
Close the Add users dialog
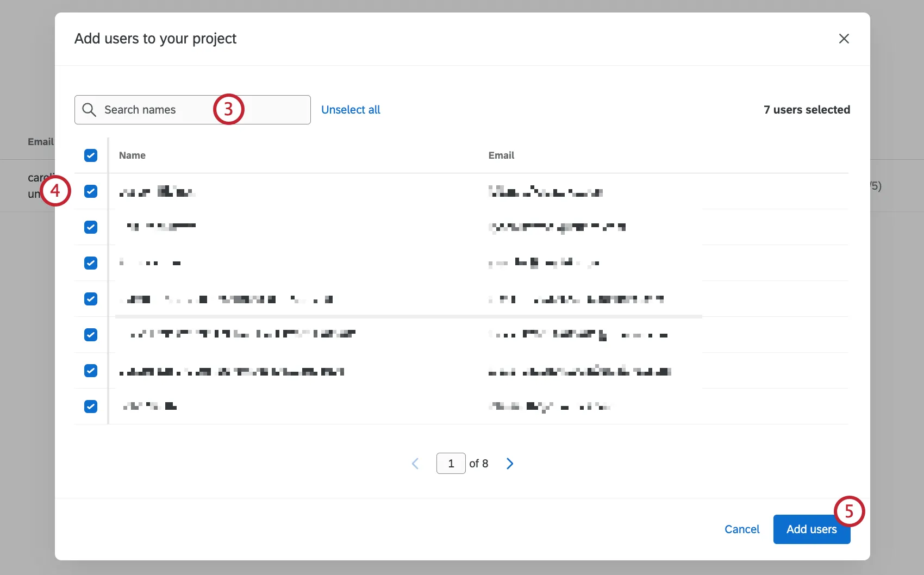844,39
